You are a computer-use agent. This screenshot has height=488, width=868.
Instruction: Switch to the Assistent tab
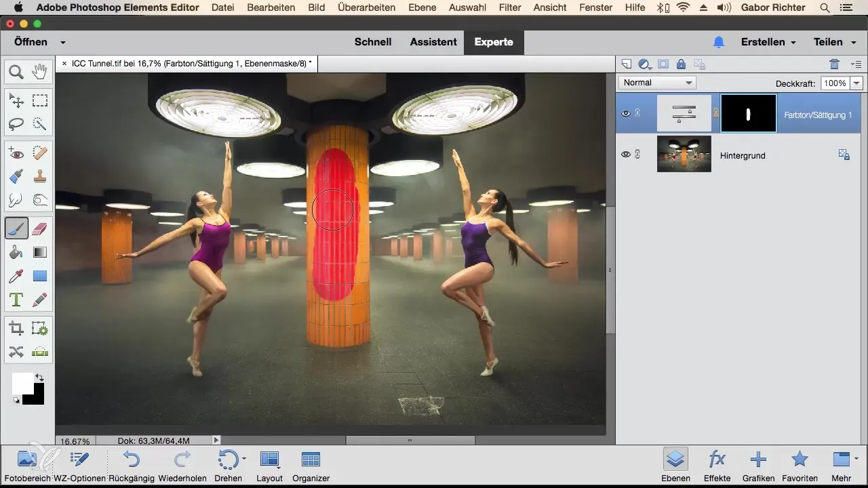[433, 42]
